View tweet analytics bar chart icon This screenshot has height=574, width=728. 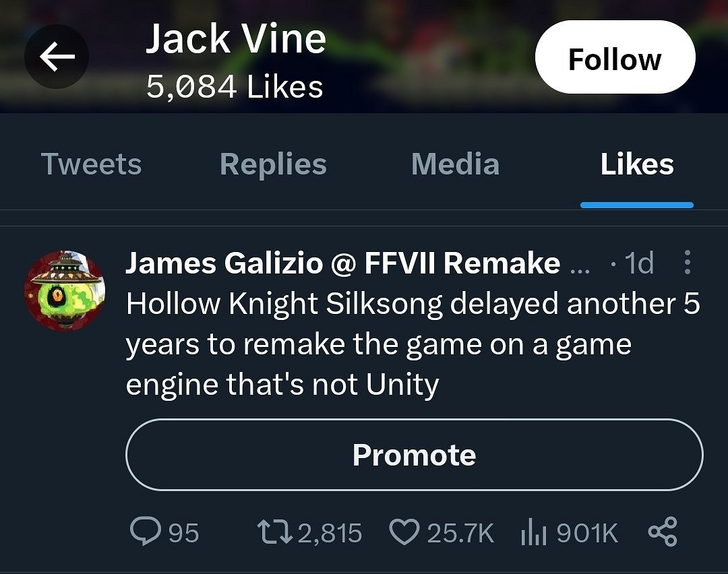click(533, 533)
